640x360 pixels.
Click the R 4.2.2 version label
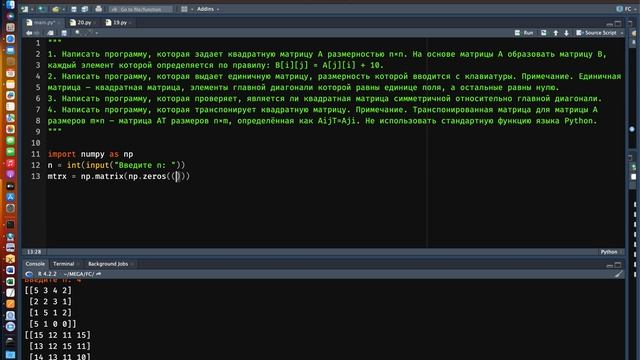pos(47,274)
